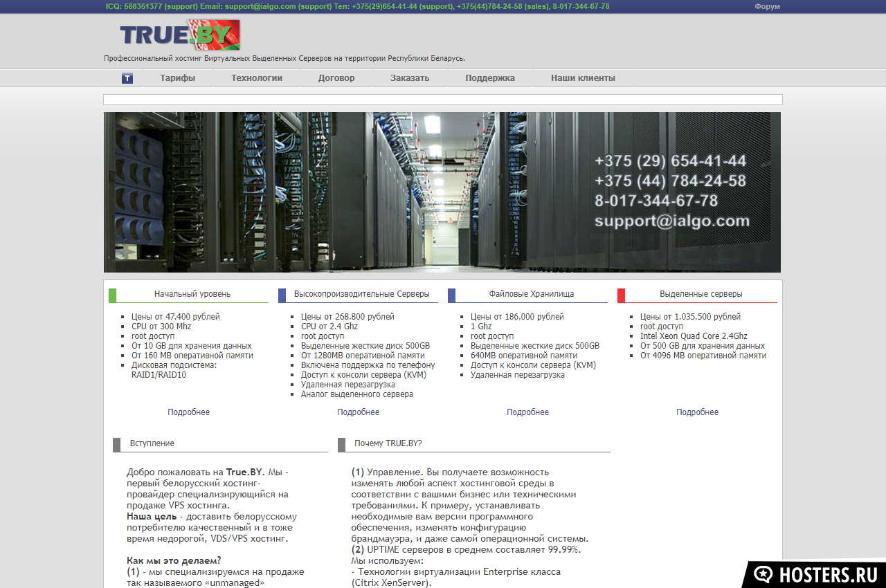Click the server room banner image
Screen dimensions: 886x588
pos(442,192)
